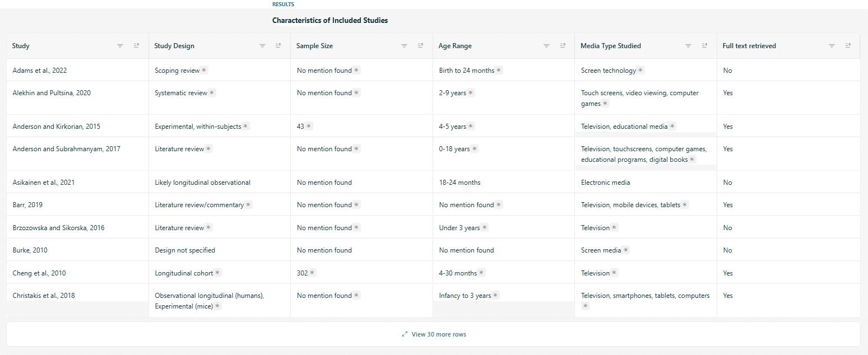Screen dimensions: 868x355
Task: Show citation for Birth to 24 months
Action: pos(499,71)
